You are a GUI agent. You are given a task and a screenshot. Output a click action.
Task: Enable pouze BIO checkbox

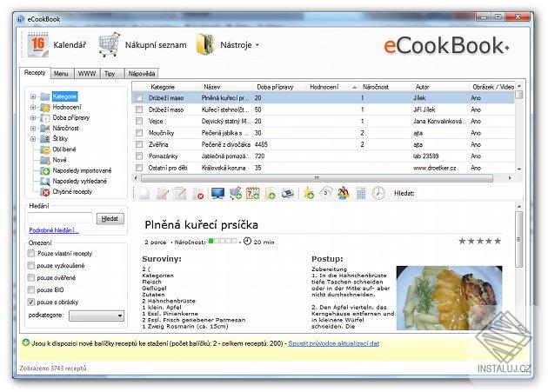pyautogui.click(x=31, y=289)
